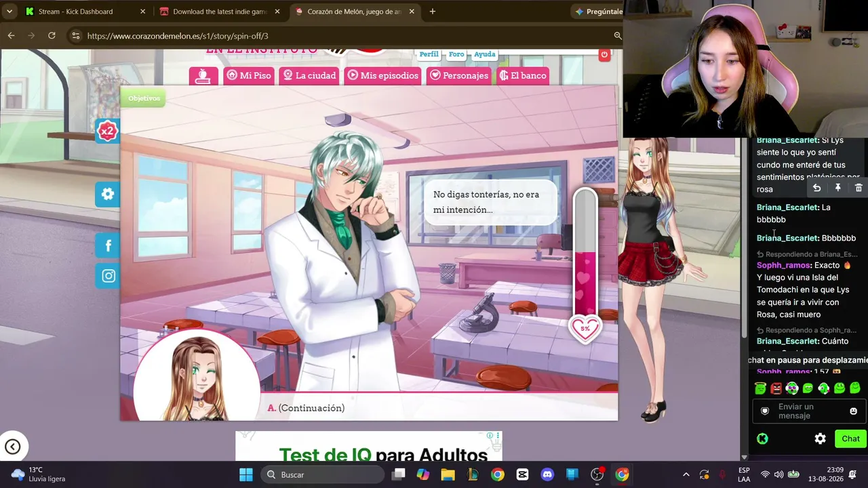Show hidden system tray icons
The width and height of the screenshot is (868, 488).
686,474
